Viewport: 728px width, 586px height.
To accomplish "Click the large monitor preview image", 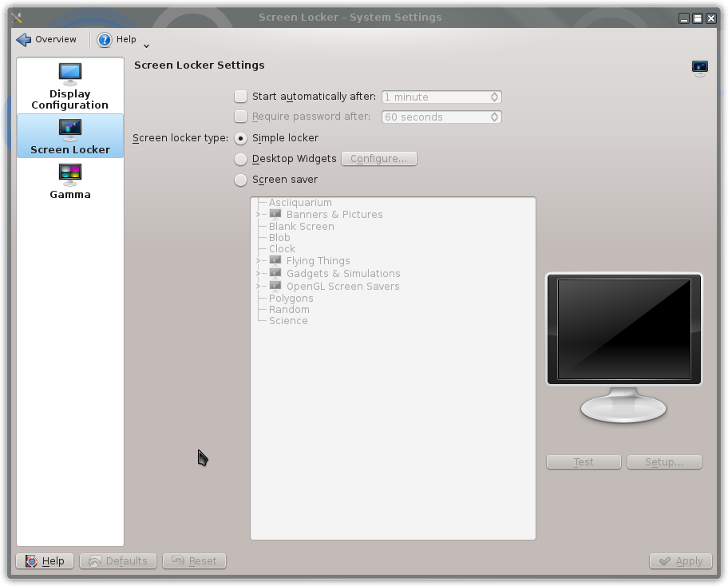I will pyautogui.click(x=624, y=348).
